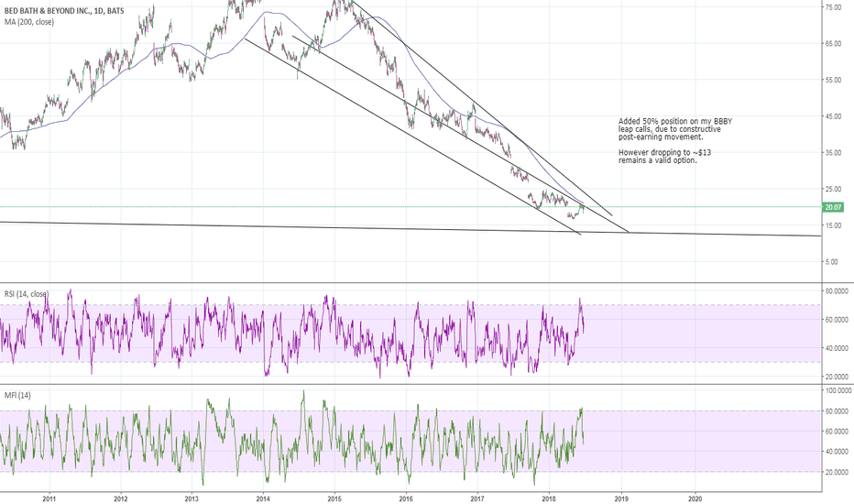This screenshot has height=504, width=854.
Task: Click the 2020 time axis label
Action: 695,498
